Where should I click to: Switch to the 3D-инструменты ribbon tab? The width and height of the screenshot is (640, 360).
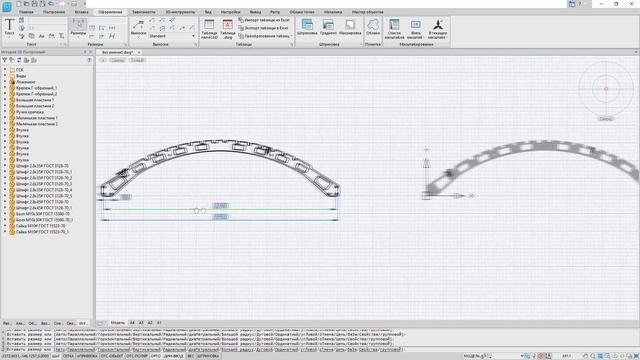click(180, 12)
